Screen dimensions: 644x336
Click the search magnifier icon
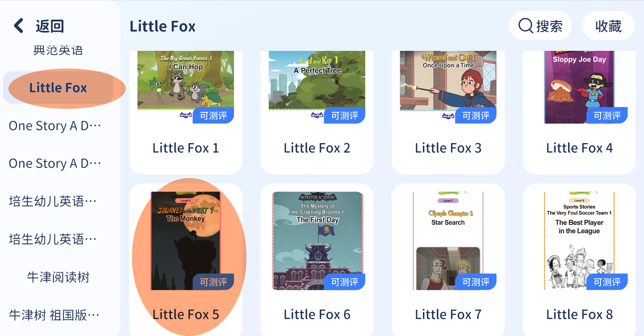click(526, 26)
